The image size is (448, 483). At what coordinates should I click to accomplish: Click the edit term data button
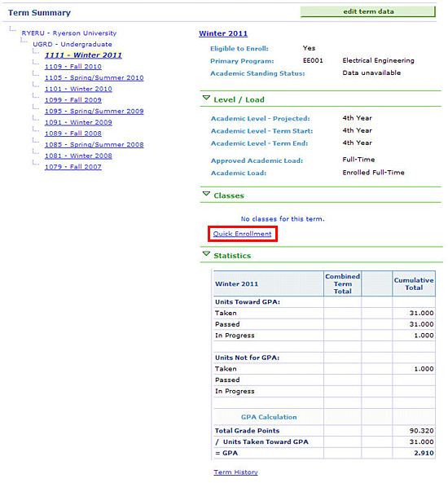[368, 11]
